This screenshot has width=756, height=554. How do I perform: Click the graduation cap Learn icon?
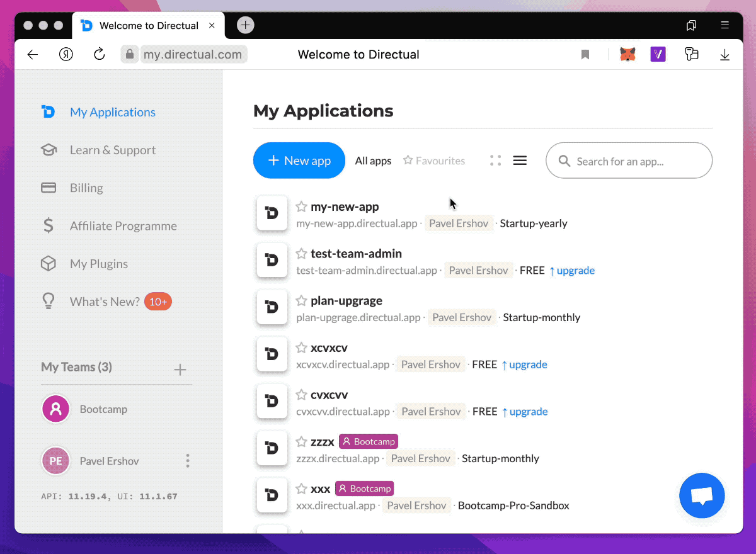(x=49, y=150)
